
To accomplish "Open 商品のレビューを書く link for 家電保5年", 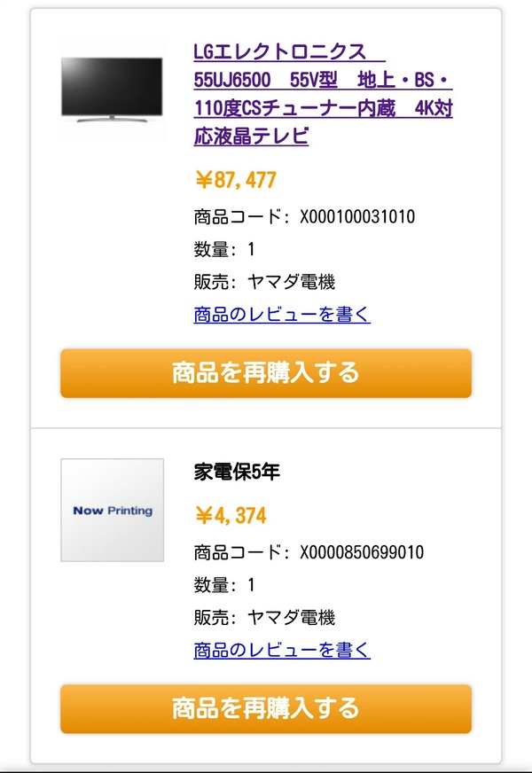I will pos(282,650).
